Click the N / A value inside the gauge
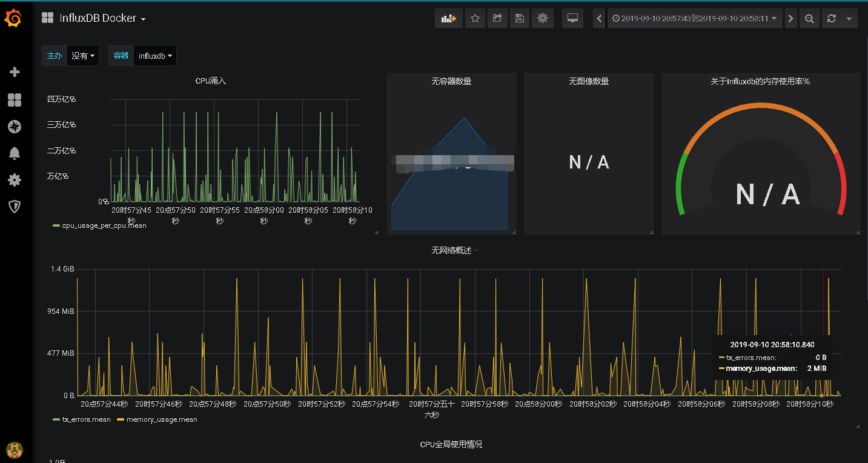868x463 pixels. 767,195
